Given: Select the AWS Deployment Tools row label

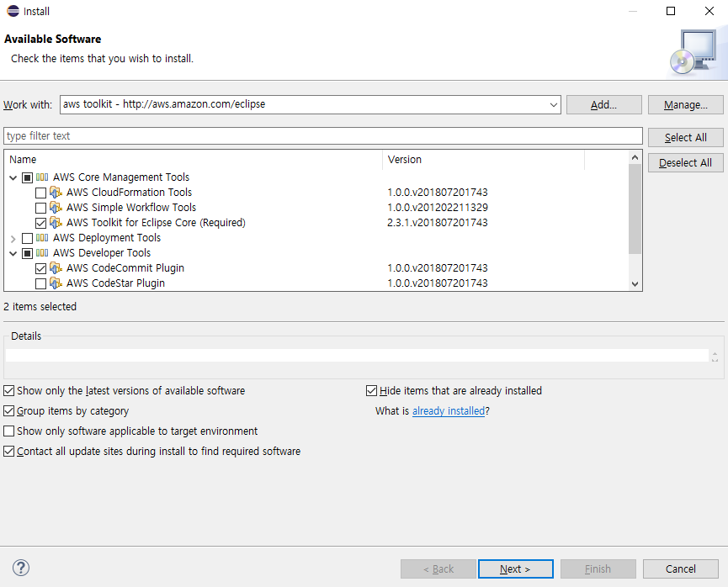Looking at the screenshot, I should tap(106, 238).
